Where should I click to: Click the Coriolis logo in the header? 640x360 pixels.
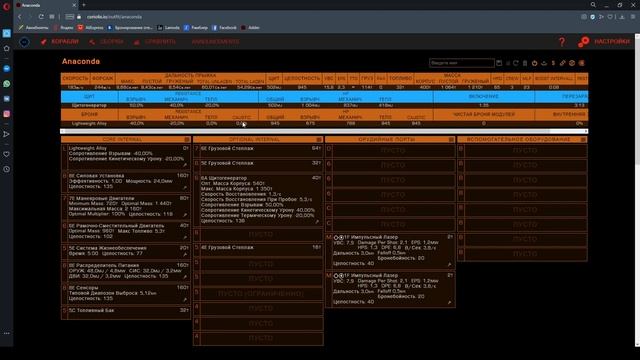(x=24, y=42)
